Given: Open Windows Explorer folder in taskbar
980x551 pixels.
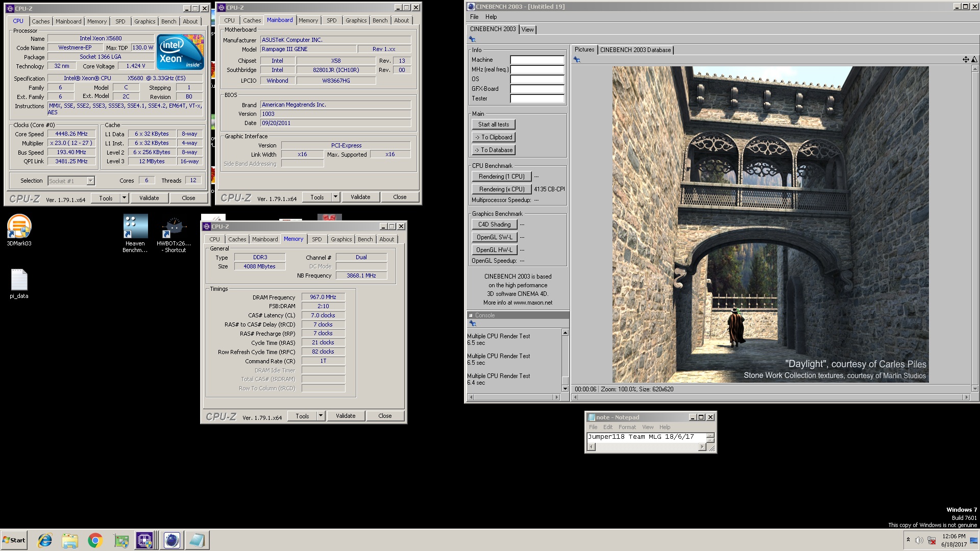Looking at the screenshot, I should pyautogui.click(x=70, y=540).
